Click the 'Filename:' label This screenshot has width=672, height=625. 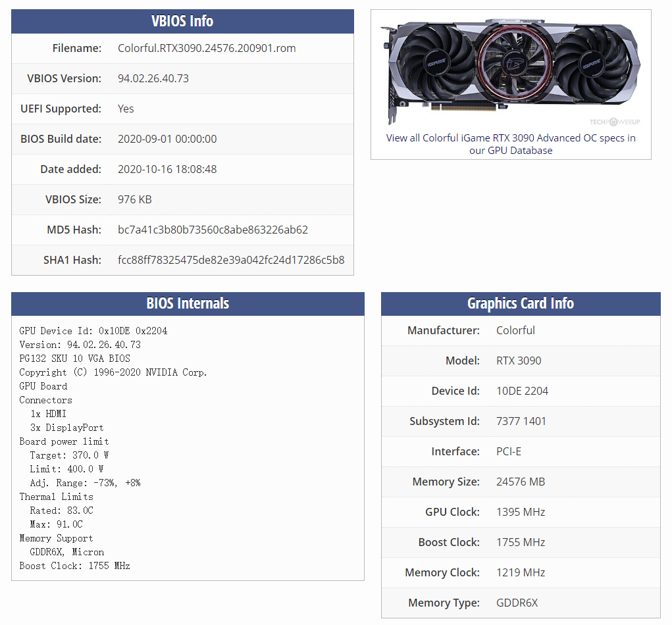[77, 48]
